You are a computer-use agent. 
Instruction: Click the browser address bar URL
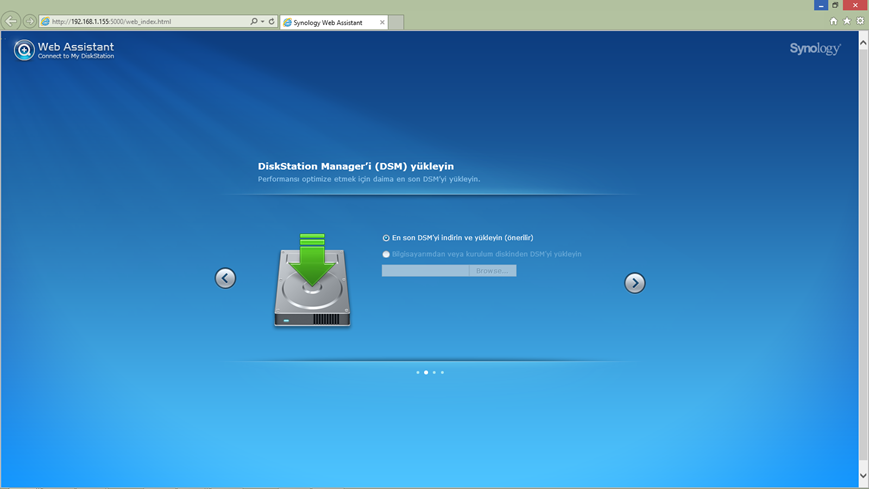pos(111,22)
